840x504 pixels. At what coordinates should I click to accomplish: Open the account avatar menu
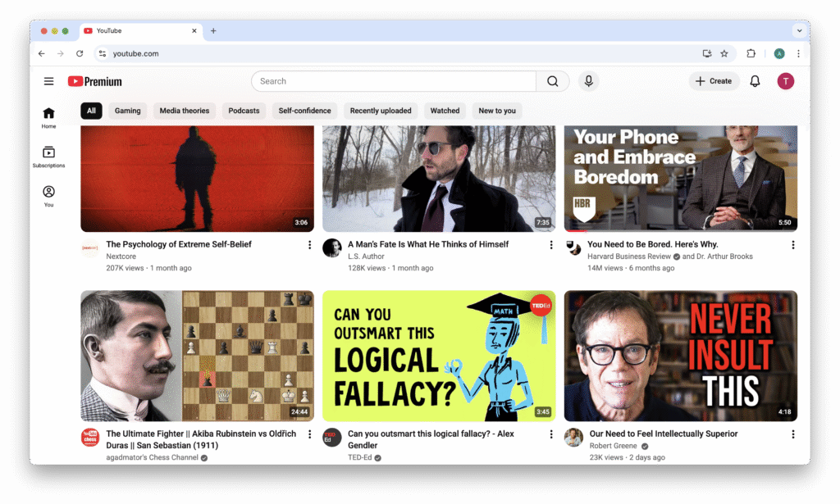click(785, 81)
